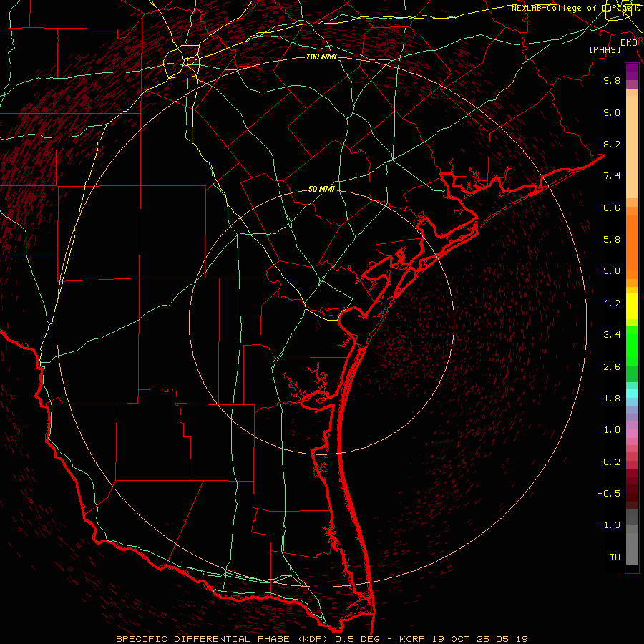Viewport: 644px width, 644px height.
Task: Select the light peach band of the scale
Action: coord(632,147)
